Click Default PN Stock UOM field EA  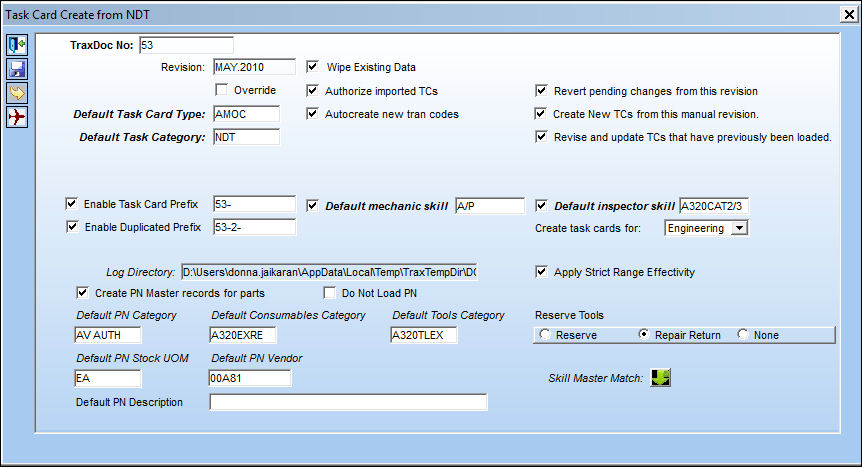click(108, 378)
